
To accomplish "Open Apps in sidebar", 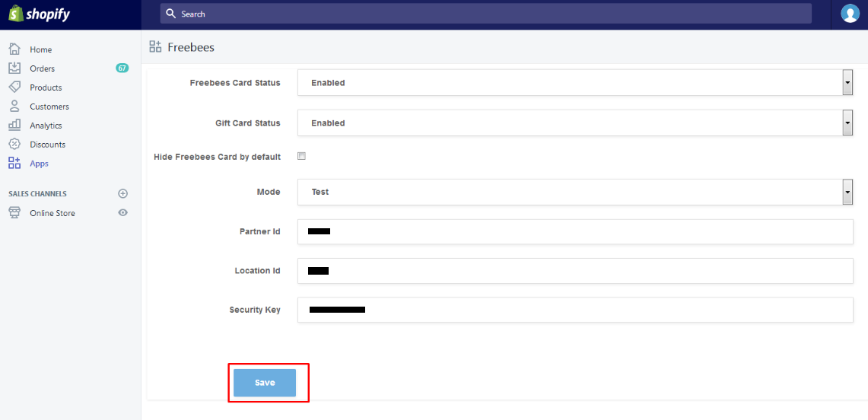I will (x=40, y=164).
